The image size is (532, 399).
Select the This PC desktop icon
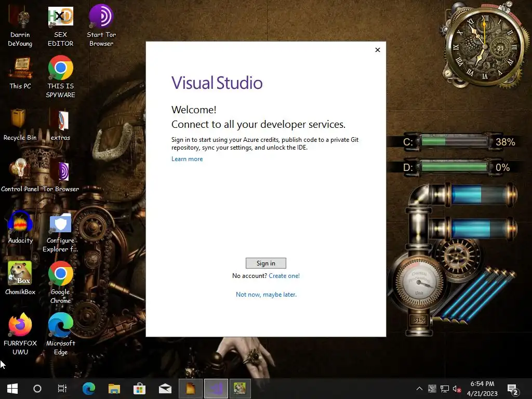(20, 73)
